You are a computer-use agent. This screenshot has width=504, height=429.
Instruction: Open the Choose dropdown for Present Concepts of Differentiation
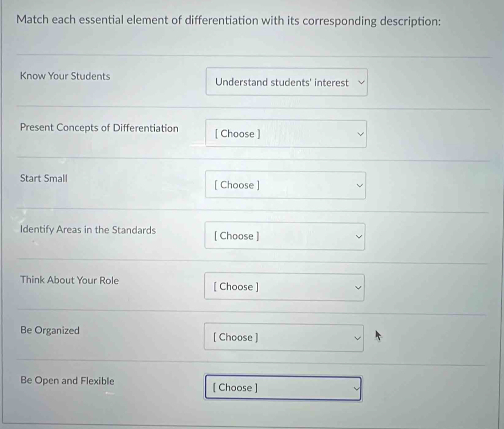(x=285, y=133)
